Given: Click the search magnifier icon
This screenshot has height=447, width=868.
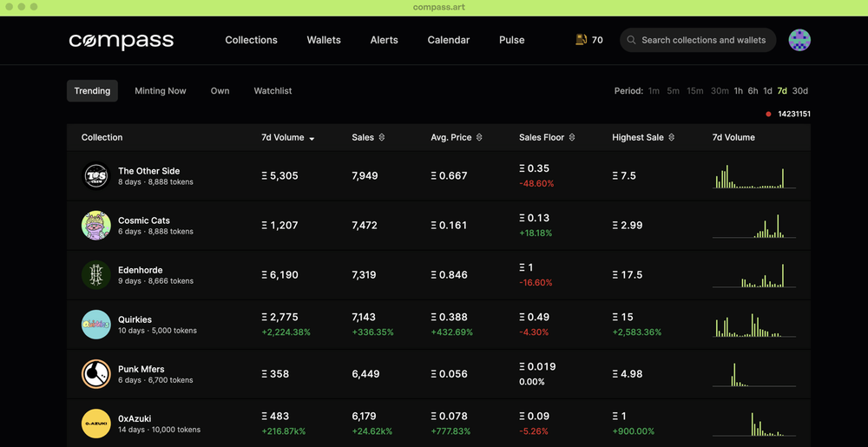Looking at the screenshot, I should [631, 40].
